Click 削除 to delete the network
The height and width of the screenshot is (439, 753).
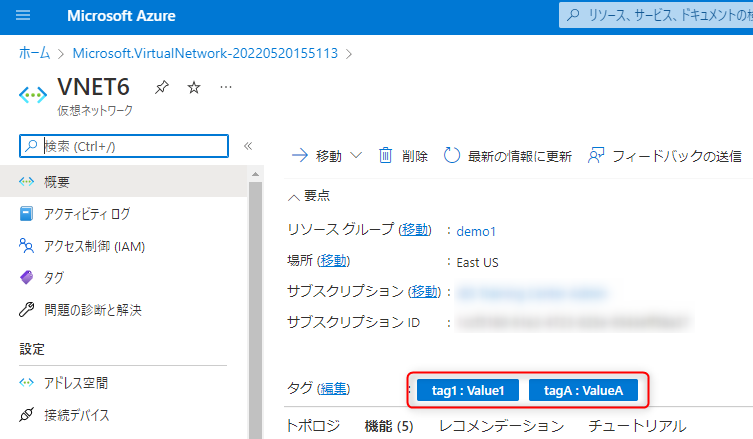tap(403, 156)
